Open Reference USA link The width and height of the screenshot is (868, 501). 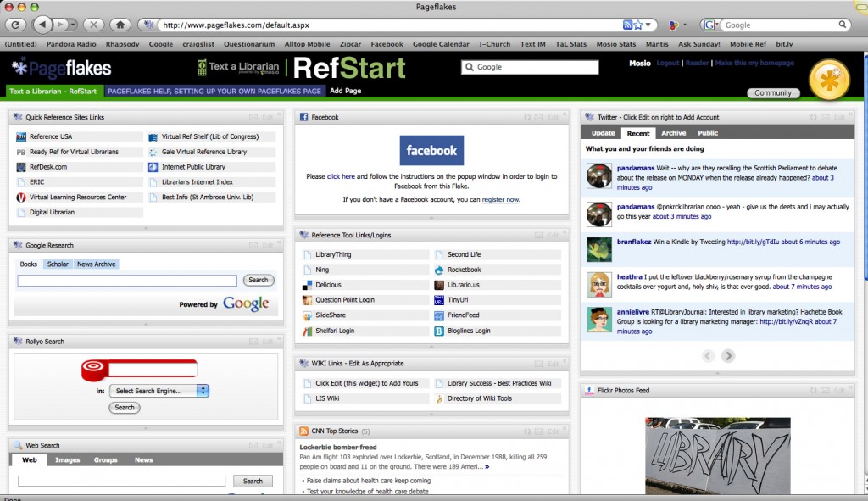click(x=50, y=136)
